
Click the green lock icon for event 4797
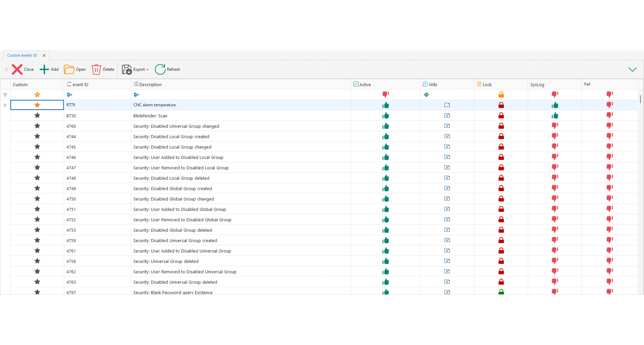pyautogui.click(x=501, y=292)
